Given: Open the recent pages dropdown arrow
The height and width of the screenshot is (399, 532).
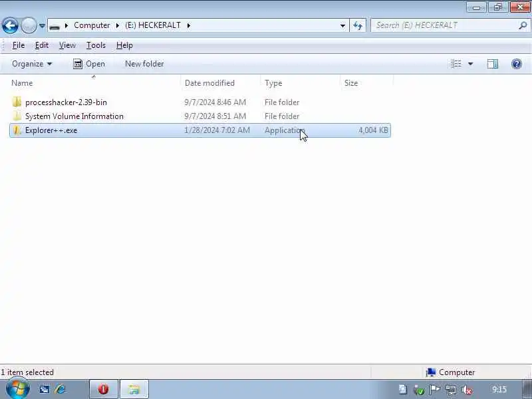Looking at the screenshot, I should (x=42, y=25).
